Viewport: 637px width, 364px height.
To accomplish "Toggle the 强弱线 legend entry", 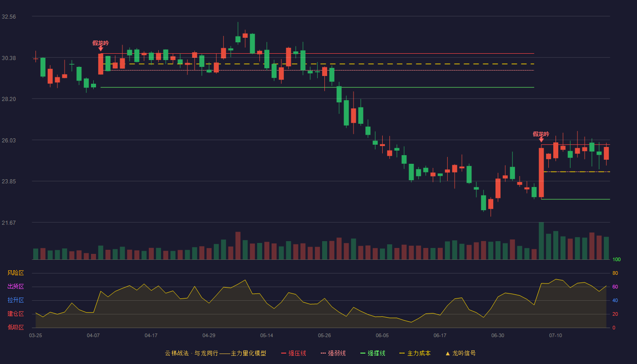I will (333, 353).
